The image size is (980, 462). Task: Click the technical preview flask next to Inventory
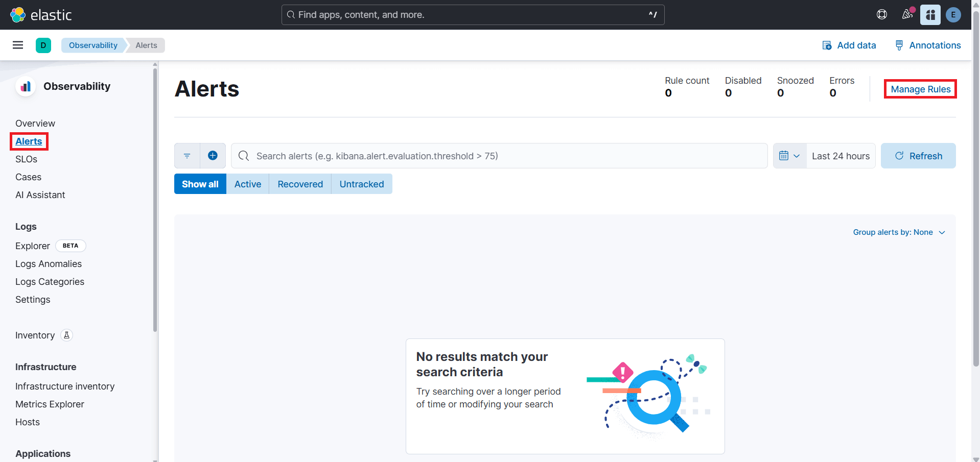[67, 335]
